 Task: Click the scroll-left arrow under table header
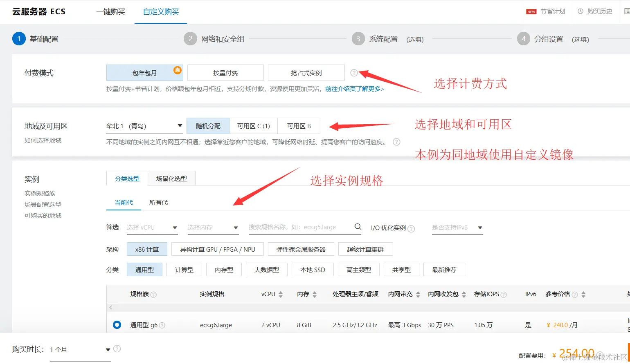(x=111, y=307)
